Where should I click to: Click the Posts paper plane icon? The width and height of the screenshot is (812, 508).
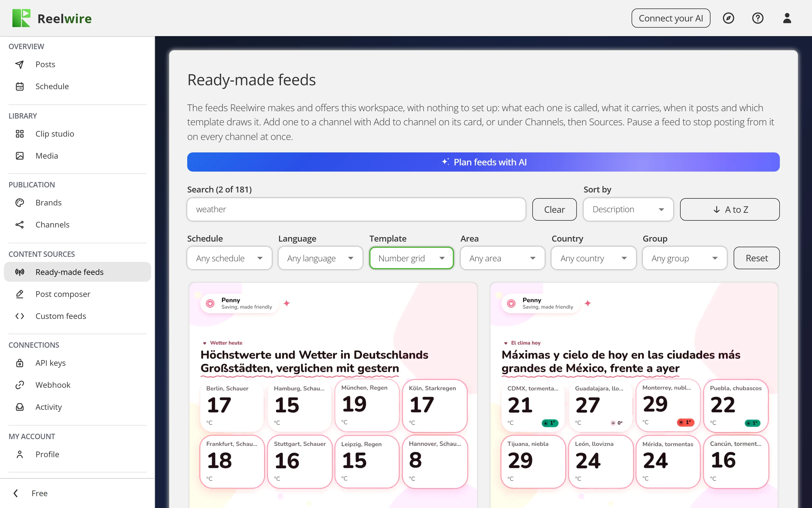point(20,64)
